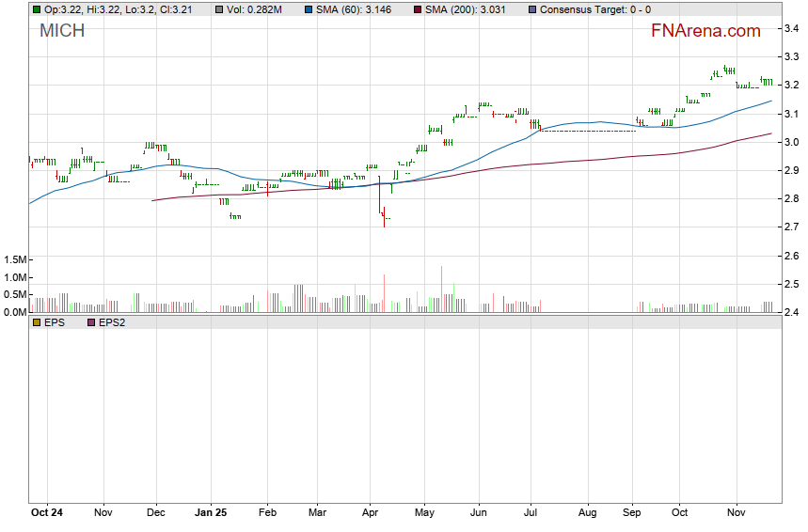
Task: Select the MICH ticker label
Action: [62, 31]
